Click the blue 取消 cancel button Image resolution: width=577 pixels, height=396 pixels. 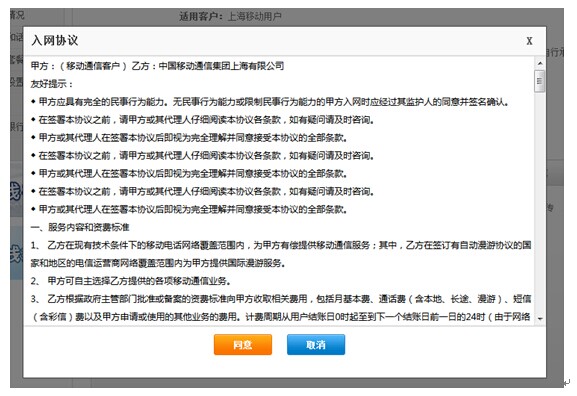pos(316,344)
